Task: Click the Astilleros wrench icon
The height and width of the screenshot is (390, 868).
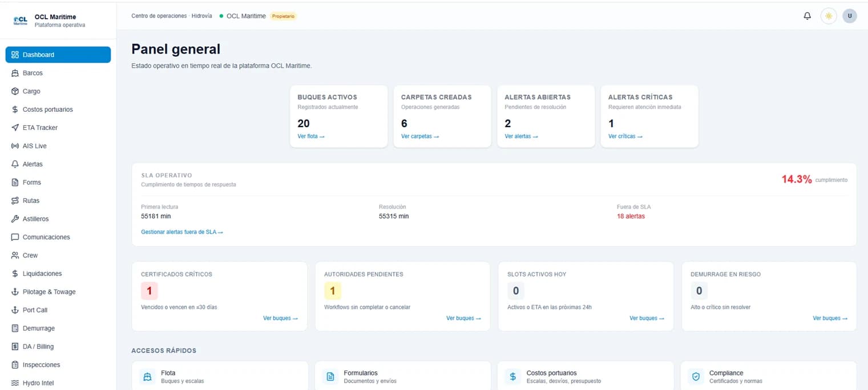Action: coord(15,219)
